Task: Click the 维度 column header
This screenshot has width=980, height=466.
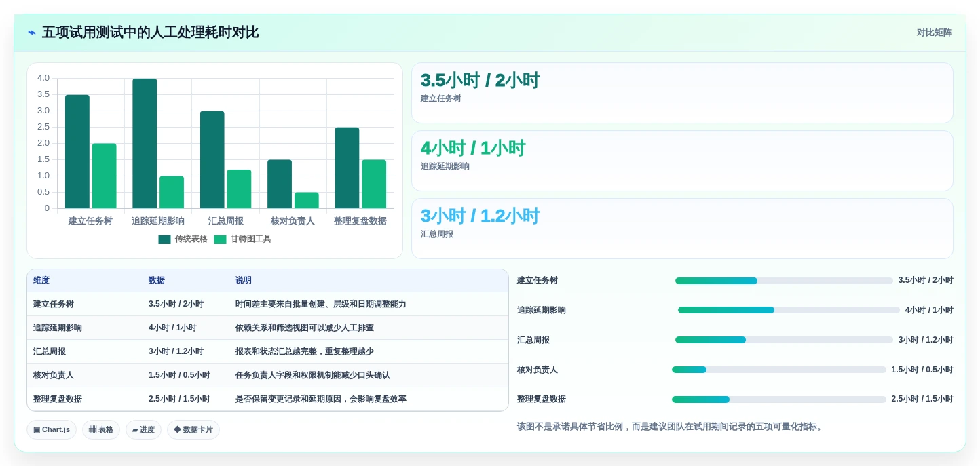Action: click(41, 280)
